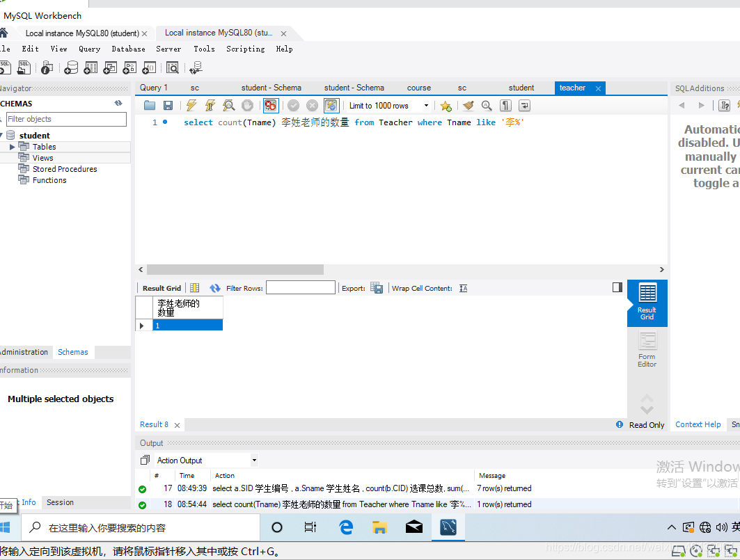Open the Form Editor side panel button

(x=647, y=350)
